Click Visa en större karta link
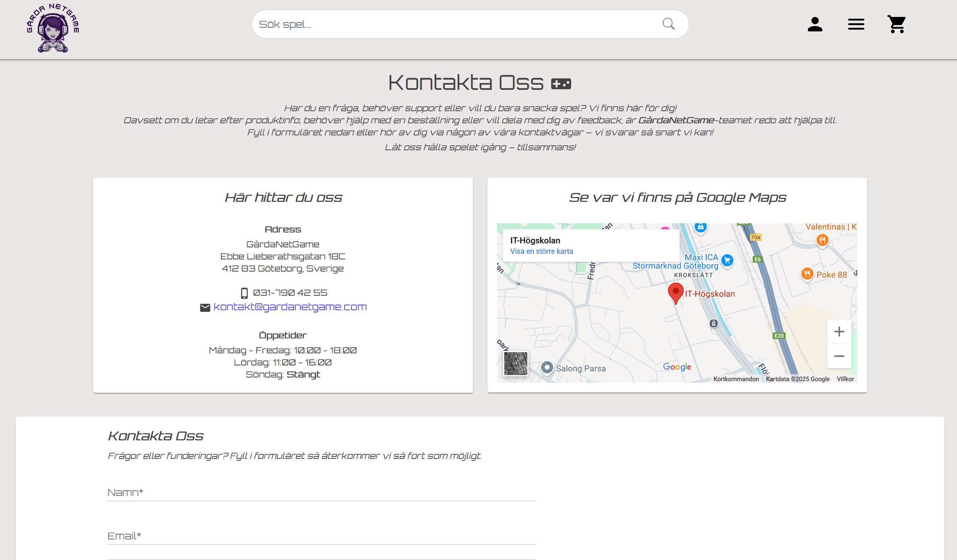 pos(541,251)
